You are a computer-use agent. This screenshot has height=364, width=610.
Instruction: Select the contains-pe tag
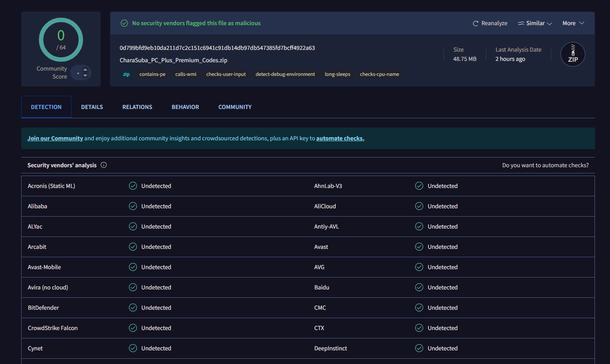click(152, 74)
